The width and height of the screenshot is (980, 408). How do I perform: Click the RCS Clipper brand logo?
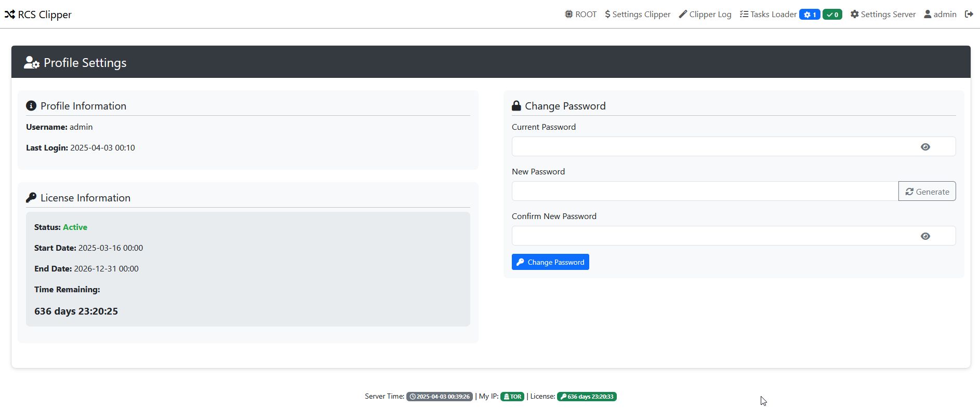point(38,15)
